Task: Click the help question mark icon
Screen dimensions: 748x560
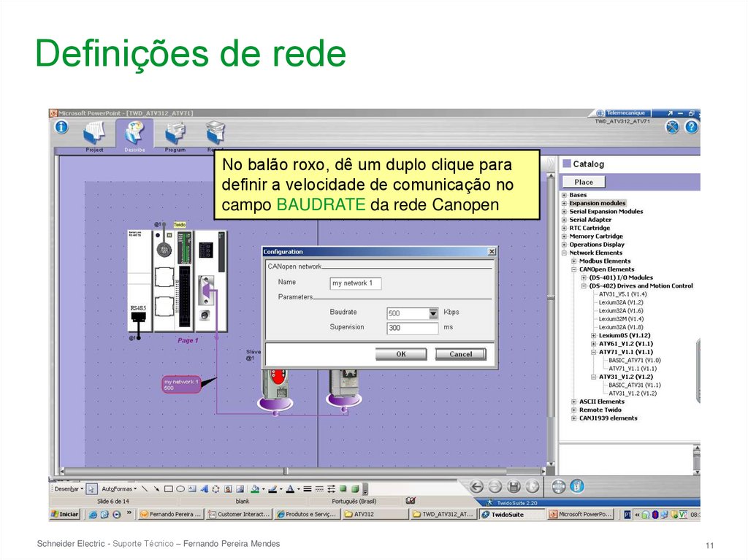Action: pyautogui.click(x=691, y=127)
